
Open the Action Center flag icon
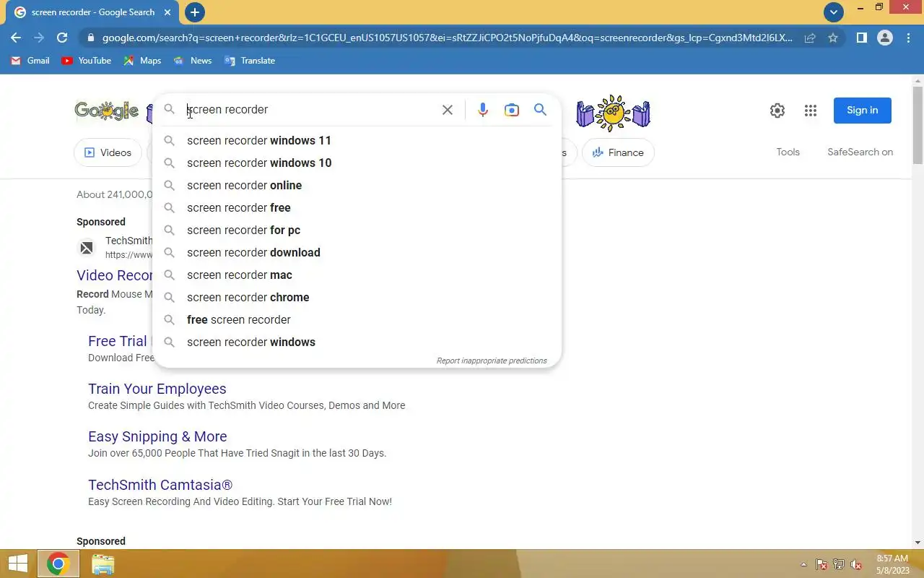tap(821, 564)
